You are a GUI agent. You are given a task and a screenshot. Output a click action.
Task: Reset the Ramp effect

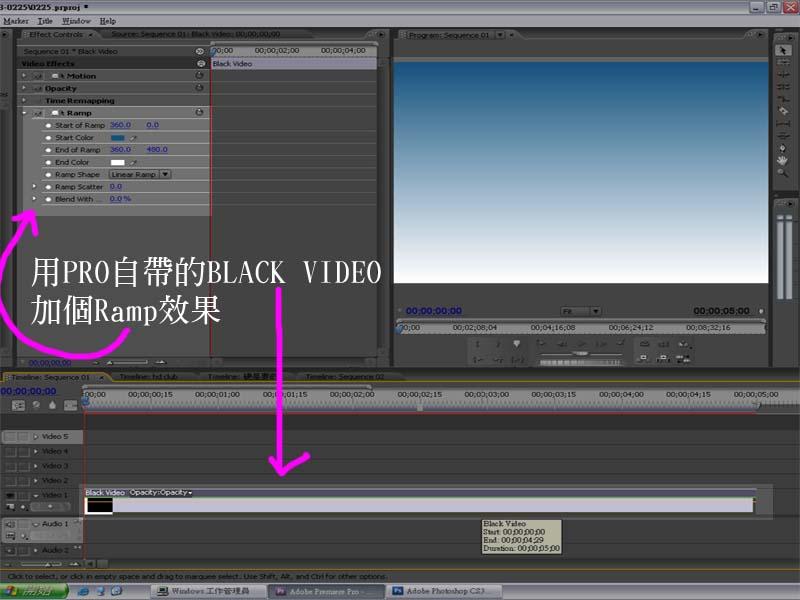[x=199, y=112]
